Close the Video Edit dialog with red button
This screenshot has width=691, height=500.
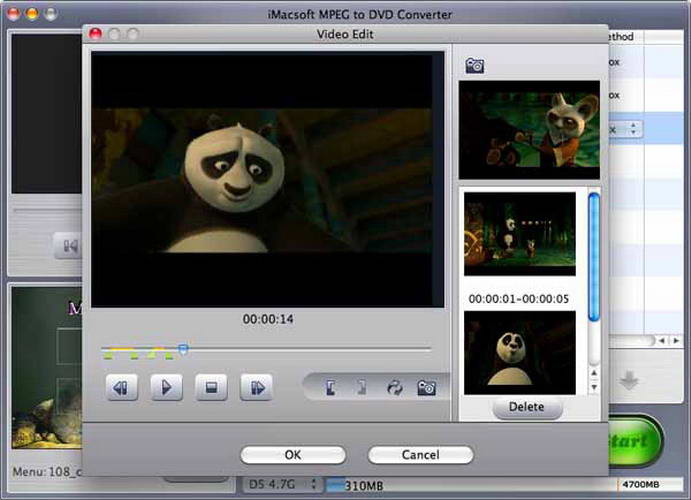[x=95, y=34]
